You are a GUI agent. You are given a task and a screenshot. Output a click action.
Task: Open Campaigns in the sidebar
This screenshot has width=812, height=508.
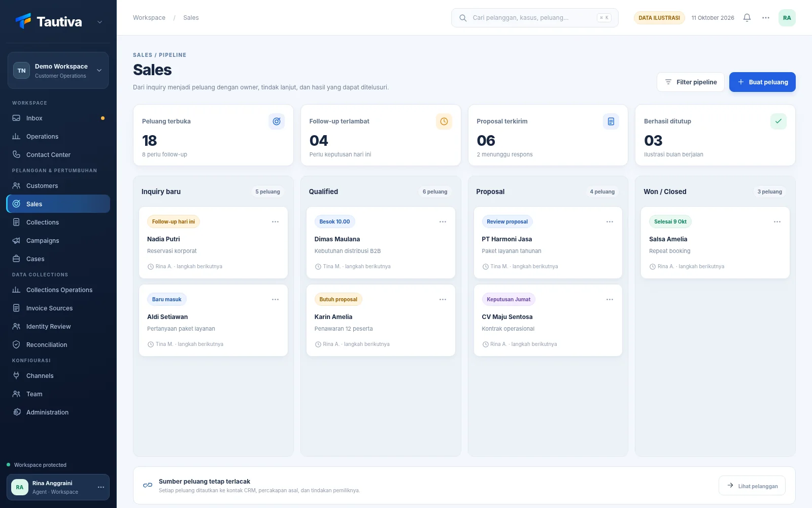(58, 241)
